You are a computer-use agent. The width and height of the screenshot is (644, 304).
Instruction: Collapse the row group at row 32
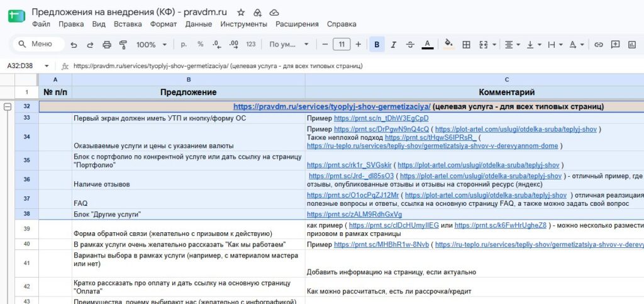tap(7, 107)
